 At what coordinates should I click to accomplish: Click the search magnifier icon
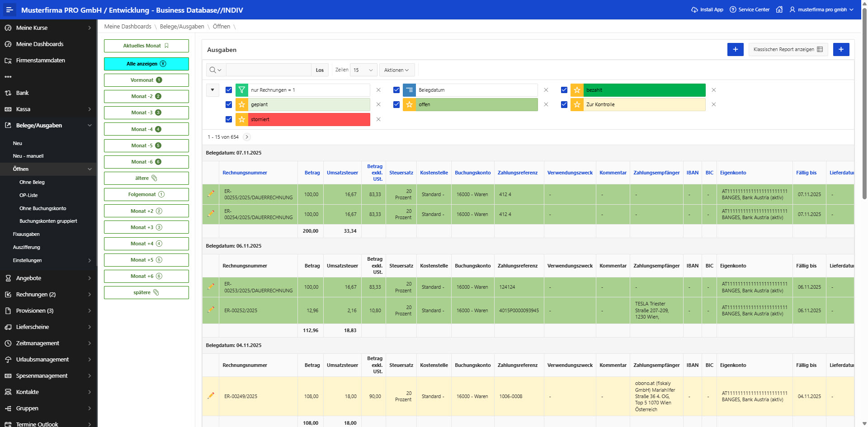[212, 70]
